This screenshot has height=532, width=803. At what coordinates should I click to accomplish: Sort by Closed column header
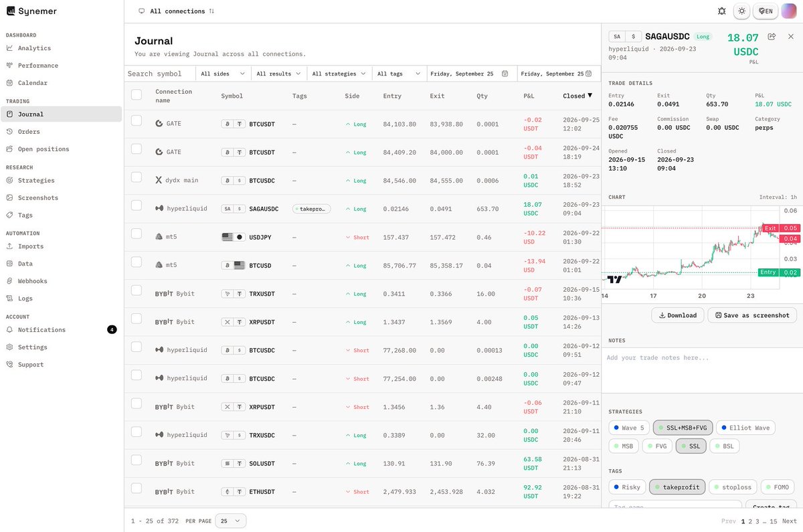pos(577,96)
